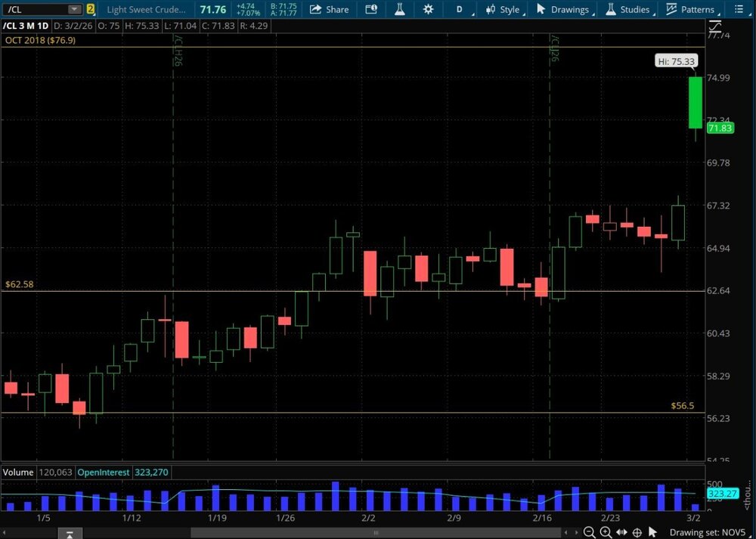756x539 pixels.
Task: Open the Drawings menu
Action: coord(562,9)
